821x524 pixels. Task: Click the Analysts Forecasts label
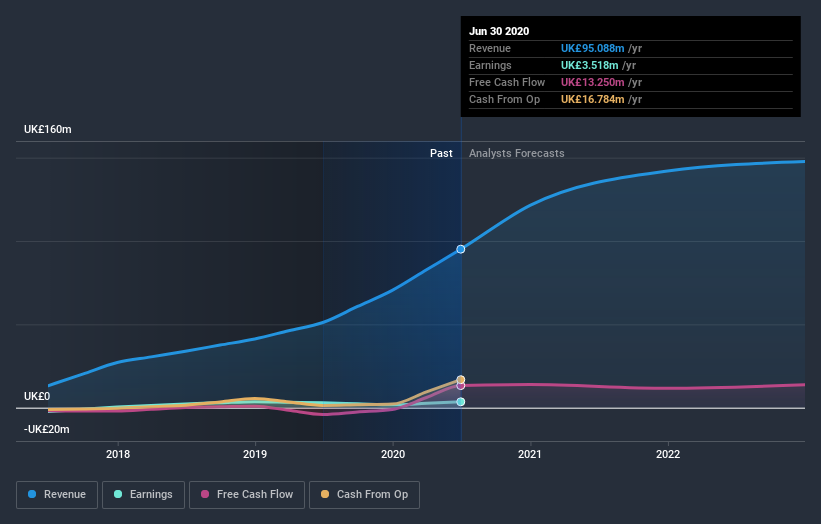517,153
